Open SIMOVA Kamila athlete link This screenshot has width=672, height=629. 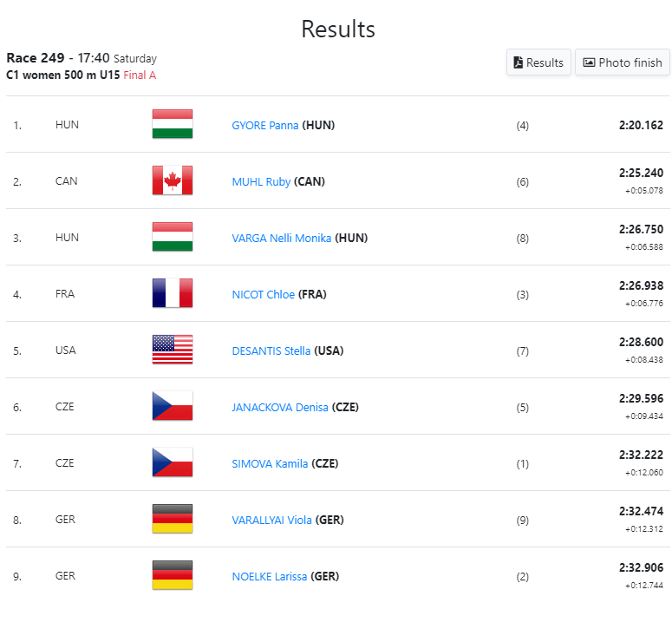click(x=270, y=463)
